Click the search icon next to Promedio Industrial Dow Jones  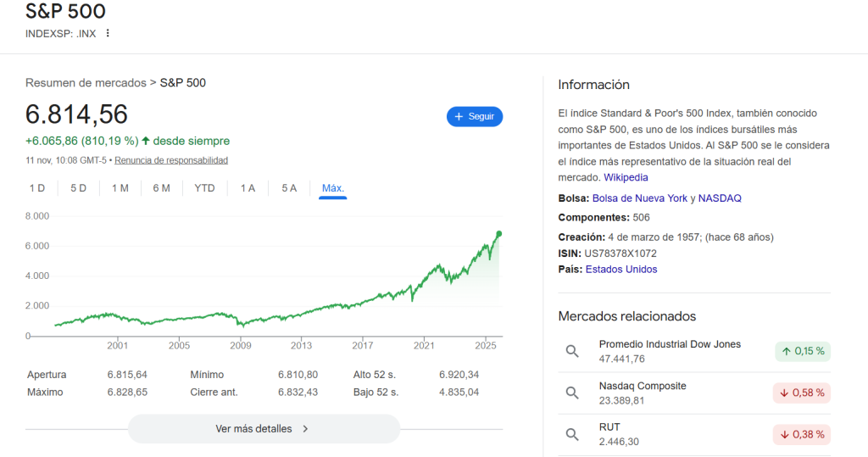pos(572,351)
